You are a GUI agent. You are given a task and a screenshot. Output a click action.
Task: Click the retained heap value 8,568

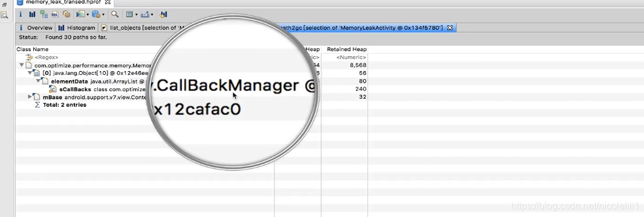(358, 65)
